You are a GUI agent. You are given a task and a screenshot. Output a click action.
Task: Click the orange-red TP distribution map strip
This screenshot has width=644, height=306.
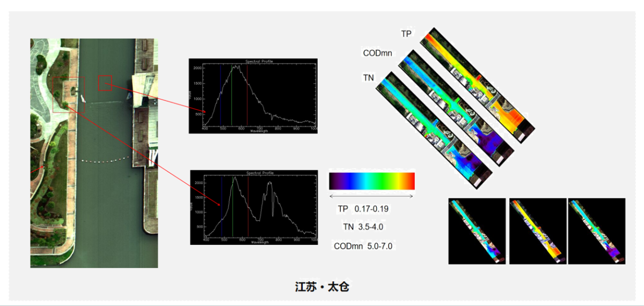[478, 85]
